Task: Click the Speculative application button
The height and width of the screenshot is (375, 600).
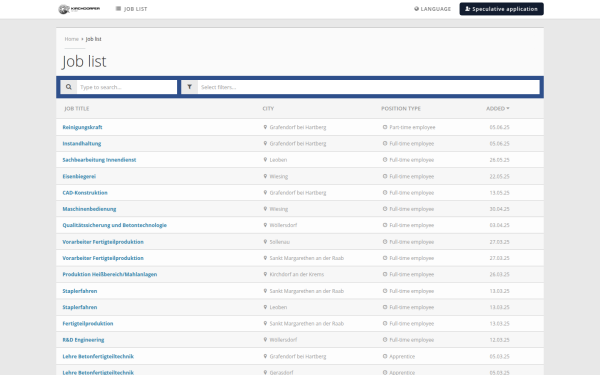Action: point(501,9)
